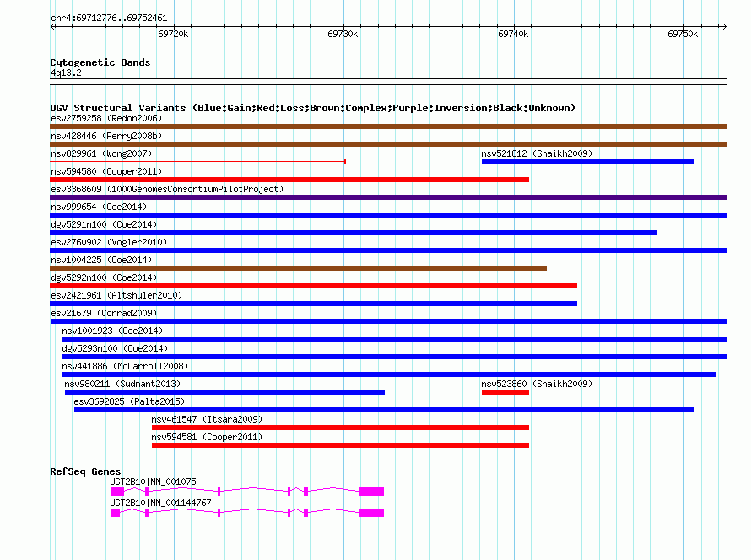The width and height of the screenshot is (751, 560).
Task: Click the thin red nsv829961 loss line
Action: pyautogui.click(x=197, y=162)
